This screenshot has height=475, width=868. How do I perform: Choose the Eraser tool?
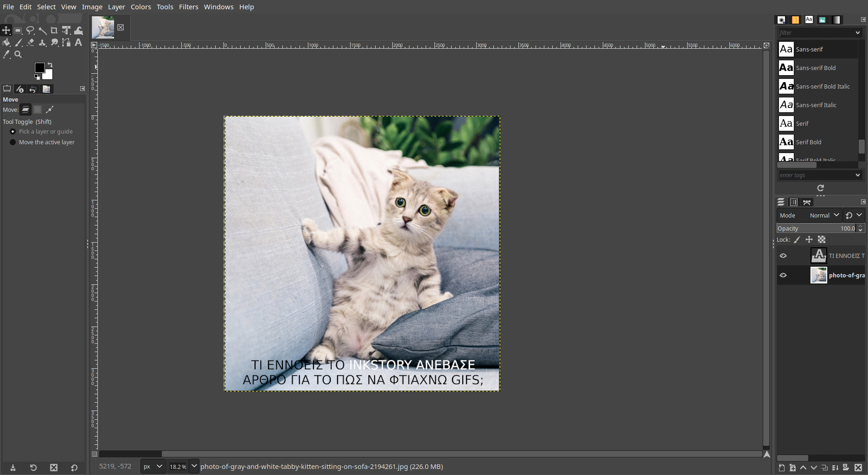31,43
